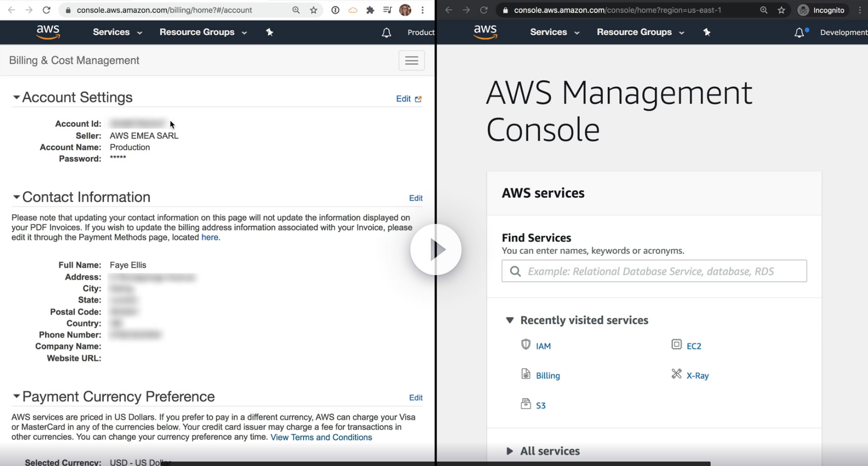868x466 pixels.
Task: Collapse the Payment Currency Preference section
Action: pos(16,396)
